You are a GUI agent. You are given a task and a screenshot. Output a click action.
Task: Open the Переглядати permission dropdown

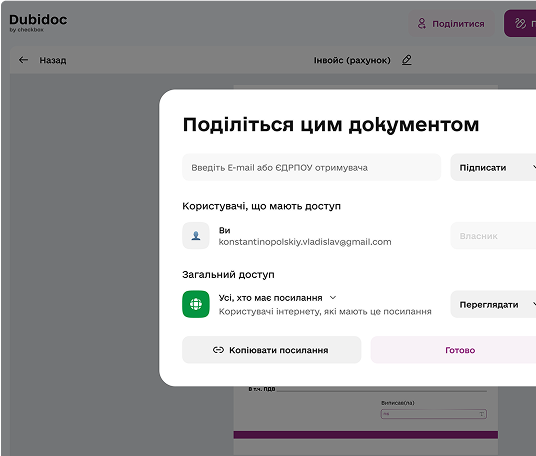tap(493, 304)
